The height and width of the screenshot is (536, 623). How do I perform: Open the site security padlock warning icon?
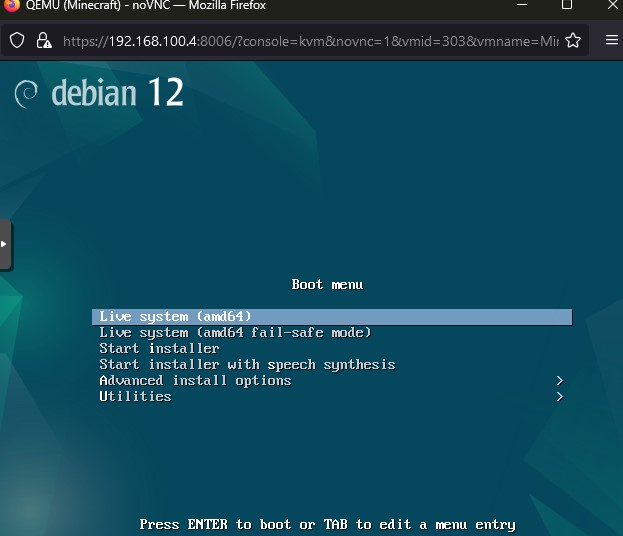[44, 41]
